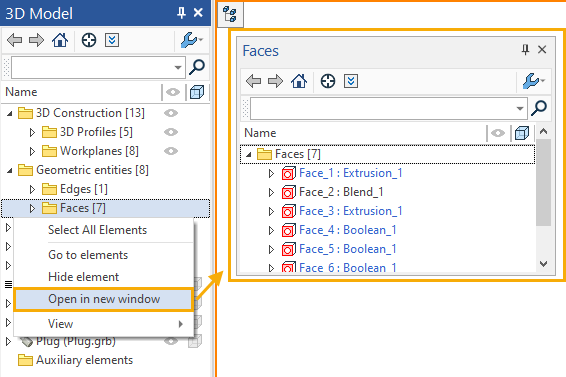Image resolution: width=566 pixels, height=377 pixels.
Task: Select Face_2 : Blend_1 row
Action: [x=341, y=192]
